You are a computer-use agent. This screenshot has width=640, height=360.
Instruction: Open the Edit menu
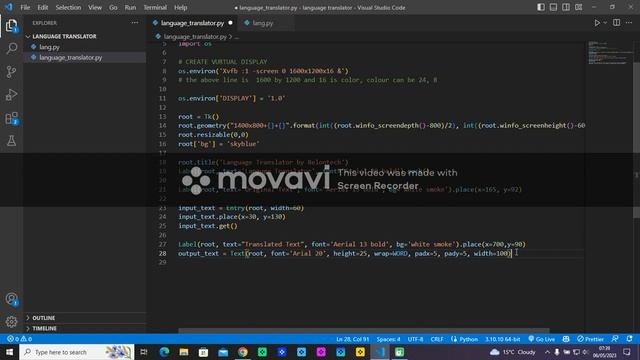pyautogui.click(x=42, y=7)
